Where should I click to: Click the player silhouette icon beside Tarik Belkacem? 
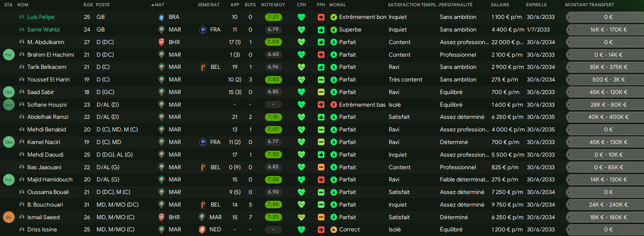pyautogui.click(x=22, y=67)
